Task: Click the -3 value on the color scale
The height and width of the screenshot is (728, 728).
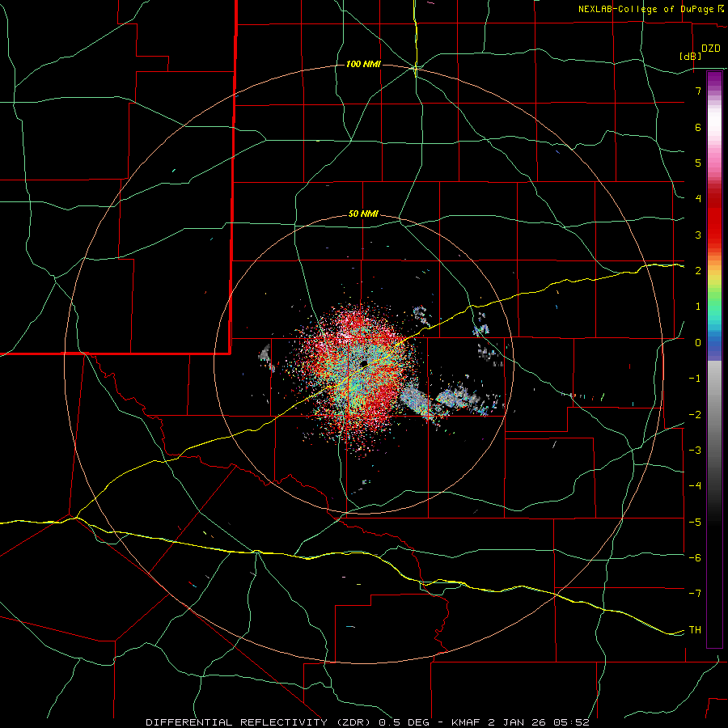Action: [695, 451]
